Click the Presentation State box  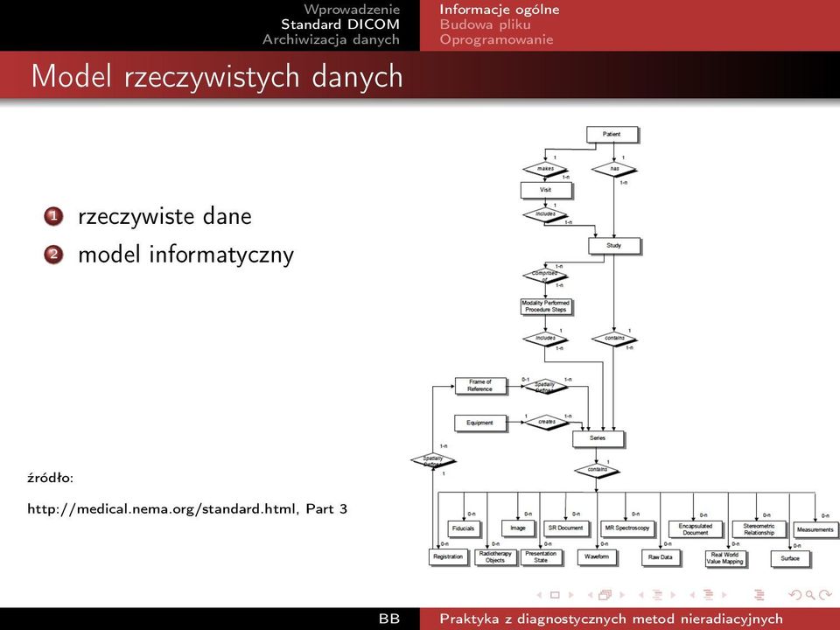[541, 557]
